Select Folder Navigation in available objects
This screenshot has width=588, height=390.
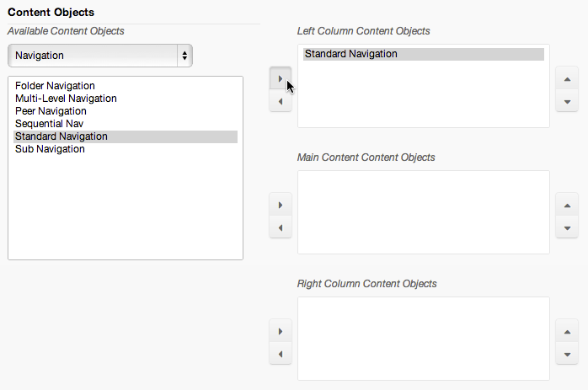126,86
